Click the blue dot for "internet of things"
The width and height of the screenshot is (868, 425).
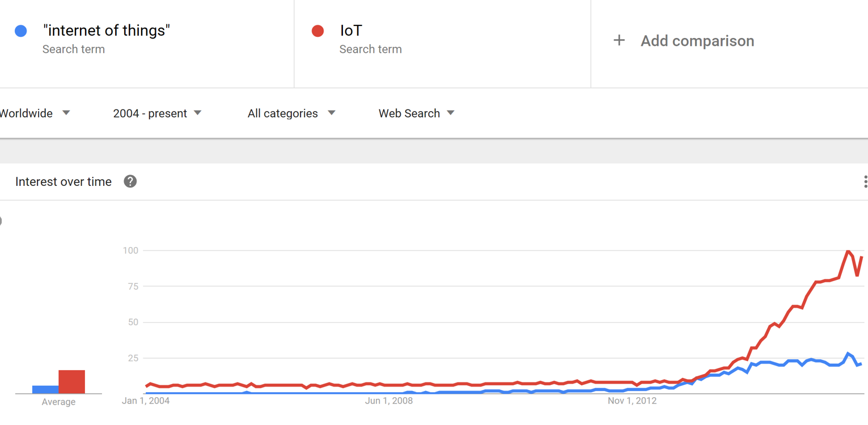click(x=21, y=31)
